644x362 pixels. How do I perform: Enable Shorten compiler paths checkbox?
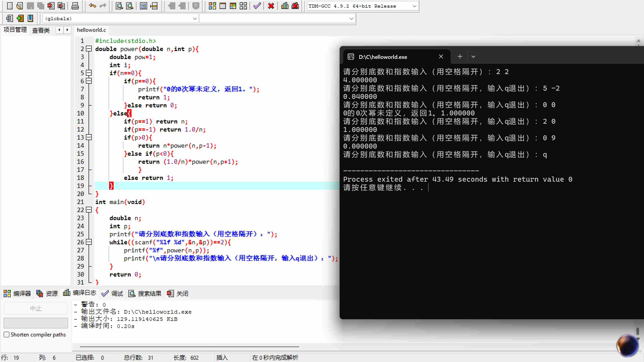click(x=7, y=334)
